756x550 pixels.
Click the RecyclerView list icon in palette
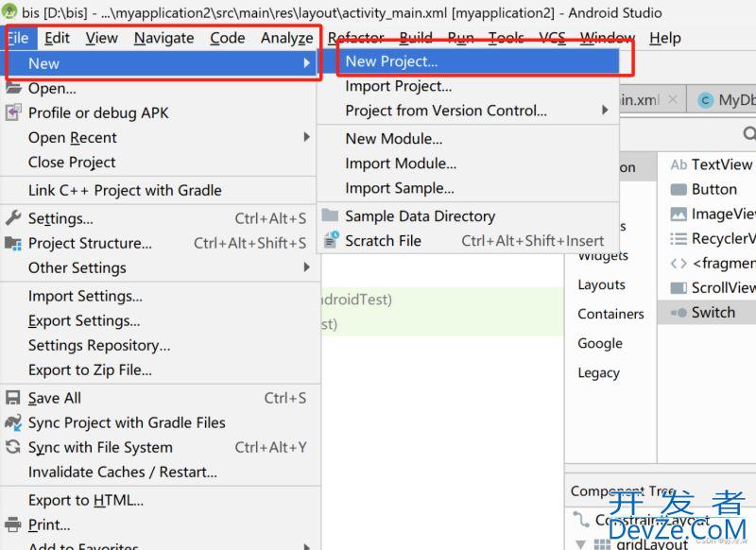tap(679, 238)
